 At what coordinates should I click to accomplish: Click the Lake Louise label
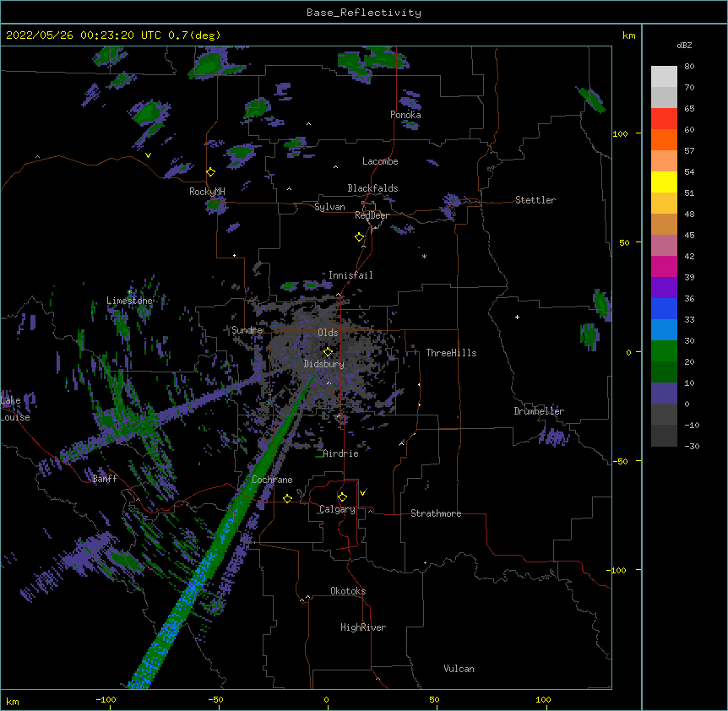15,409
